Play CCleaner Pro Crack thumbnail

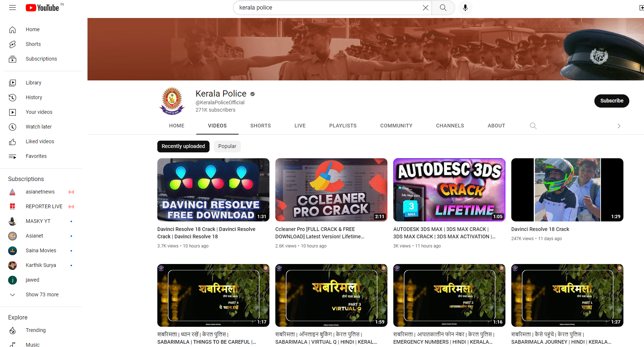tap(331, 190)
